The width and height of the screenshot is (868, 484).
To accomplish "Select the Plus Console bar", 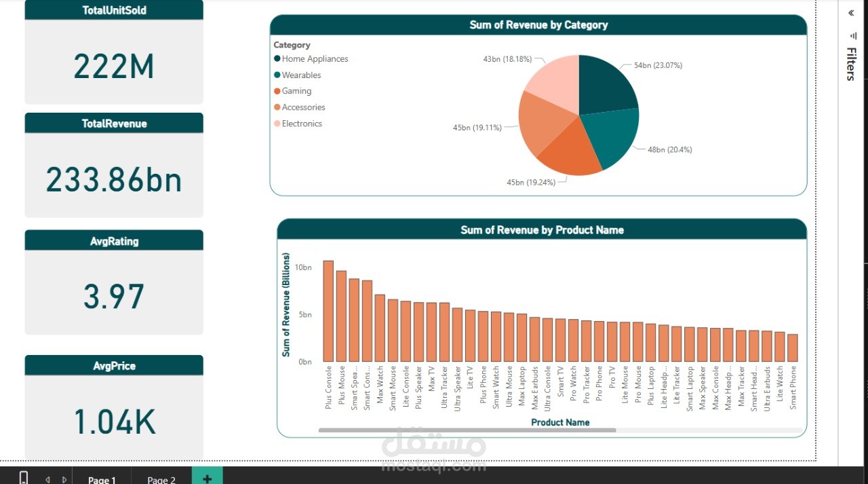I will pyautogui.click(x=328, y=309).
